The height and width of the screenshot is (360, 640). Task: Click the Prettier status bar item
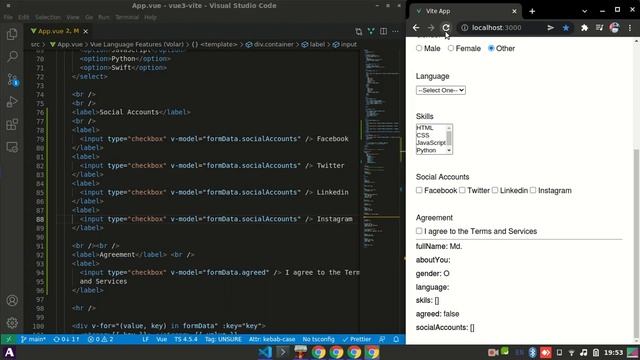click(x=357, y=339)
